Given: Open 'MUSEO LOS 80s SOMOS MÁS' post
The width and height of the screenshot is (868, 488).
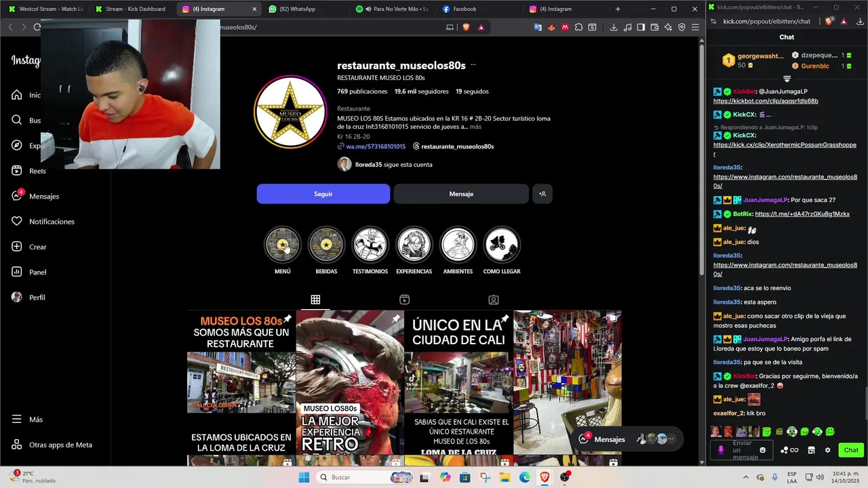Looking at the screenshot, I should [241, 382].
